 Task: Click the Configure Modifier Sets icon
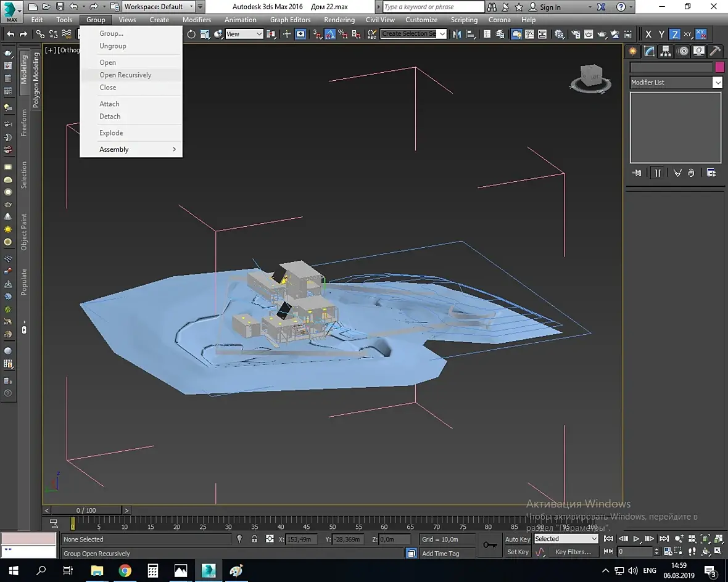[x=711, y=173]
